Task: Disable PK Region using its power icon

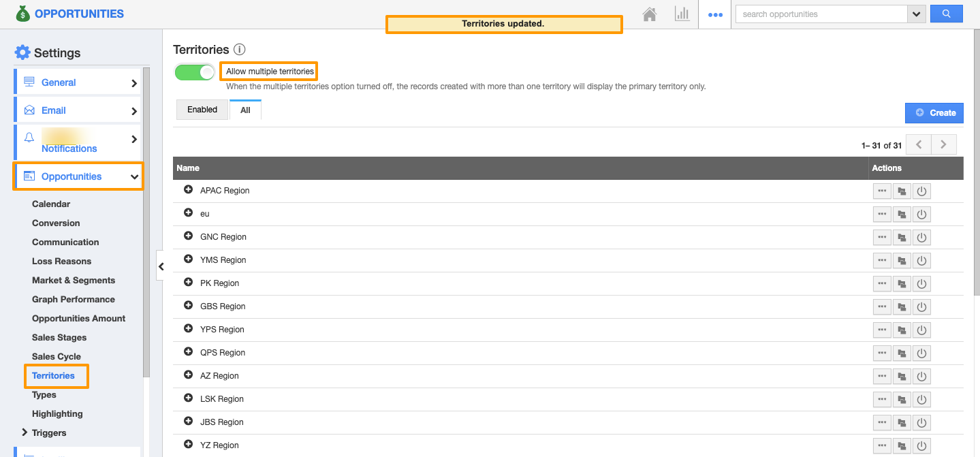Action: click(921, 284)
